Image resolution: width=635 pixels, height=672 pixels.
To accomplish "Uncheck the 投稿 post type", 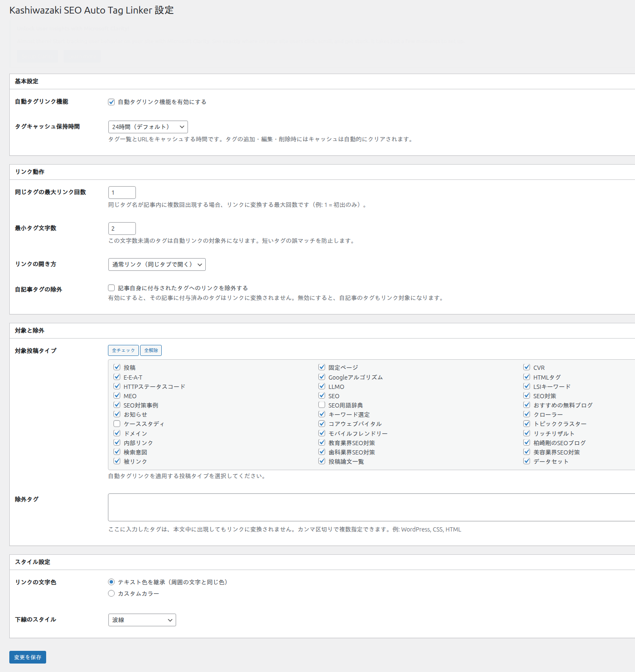I will tap(117, 367).
